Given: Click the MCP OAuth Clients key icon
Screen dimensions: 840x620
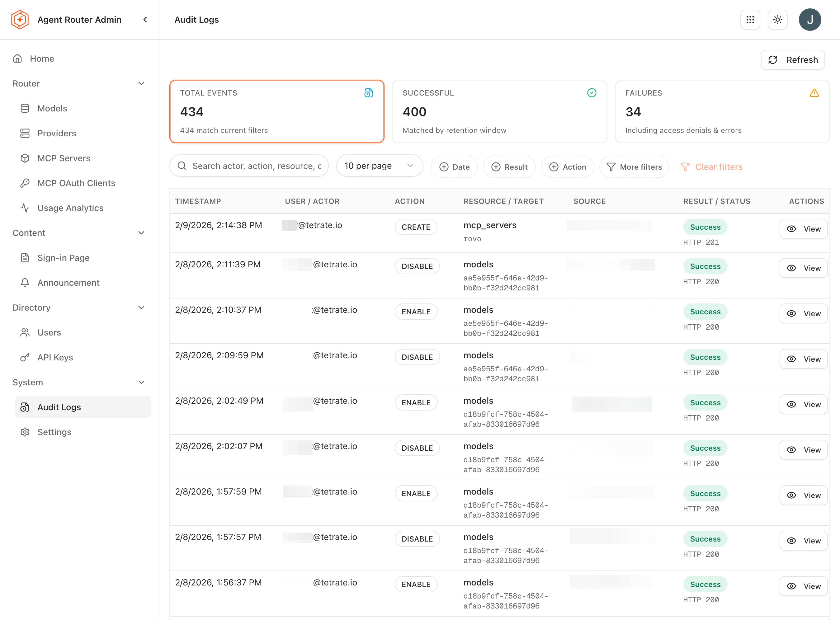Looking at the screenshot, I should point(25,183).
